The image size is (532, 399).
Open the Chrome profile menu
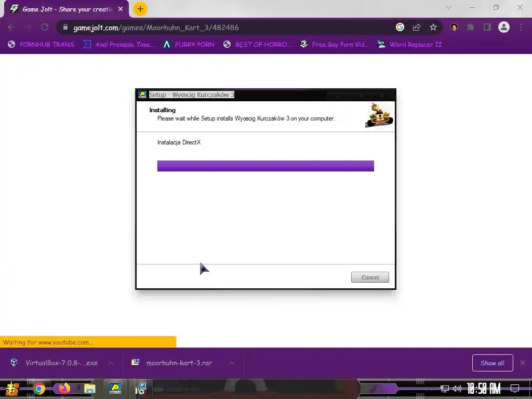point(504,27)
